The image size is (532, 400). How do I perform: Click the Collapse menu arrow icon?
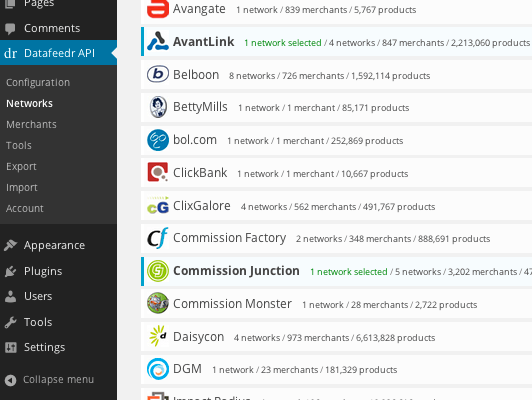[11, 380]
